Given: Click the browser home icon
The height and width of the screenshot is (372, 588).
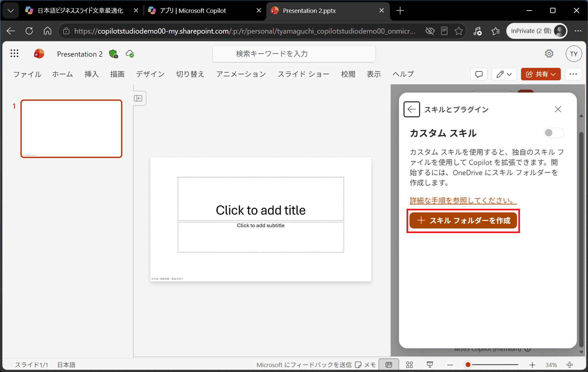Looking at the screenshot, I should [x=47, y=31].
